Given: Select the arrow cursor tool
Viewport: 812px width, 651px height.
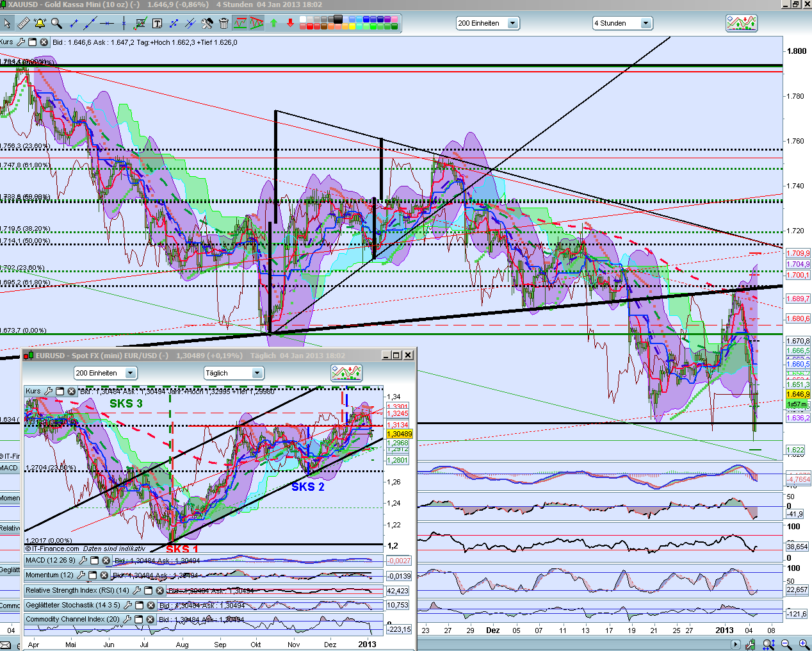Looking at the screenshot, I should point(7,24).
